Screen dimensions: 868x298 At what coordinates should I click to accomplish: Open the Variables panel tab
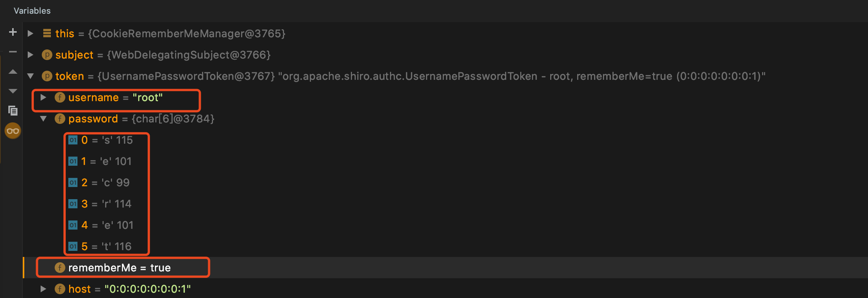tap(32, 11)
